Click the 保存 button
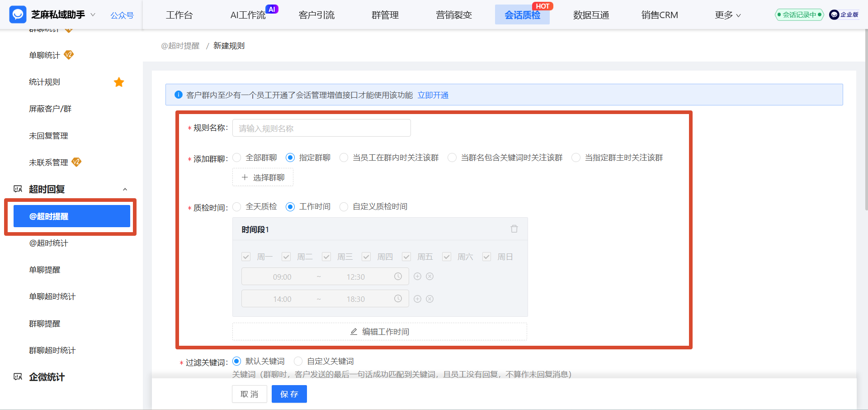 coord(289,394)
